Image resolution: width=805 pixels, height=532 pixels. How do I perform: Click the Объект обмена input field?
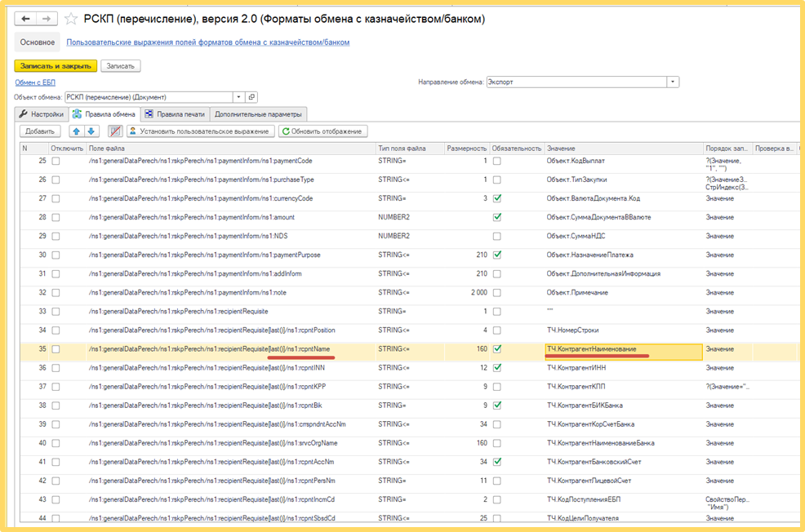149,97
